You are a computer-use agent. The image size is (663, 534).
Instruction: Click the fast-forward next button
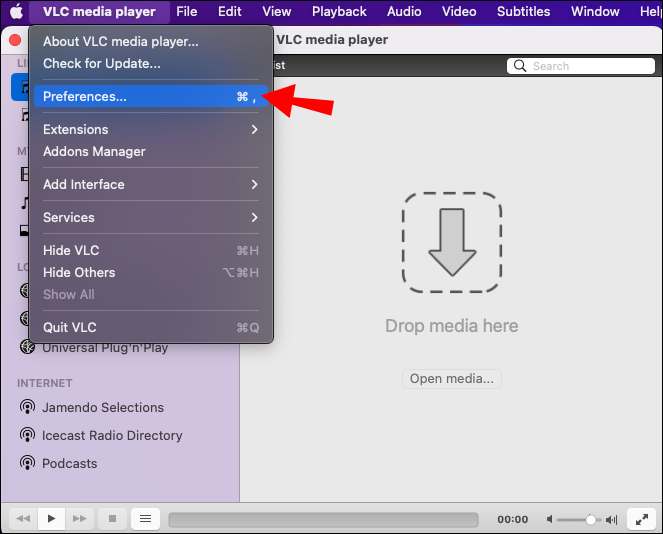79,518
